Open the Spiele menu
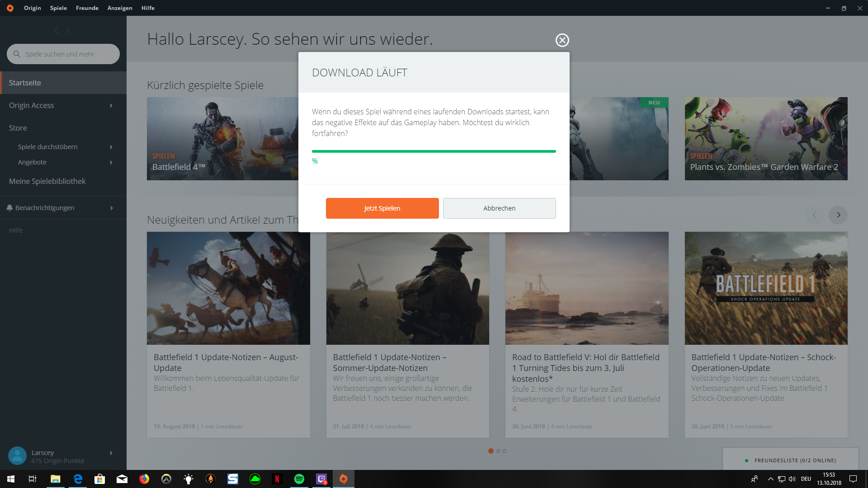The image size is (868, 488). point(58,8)
